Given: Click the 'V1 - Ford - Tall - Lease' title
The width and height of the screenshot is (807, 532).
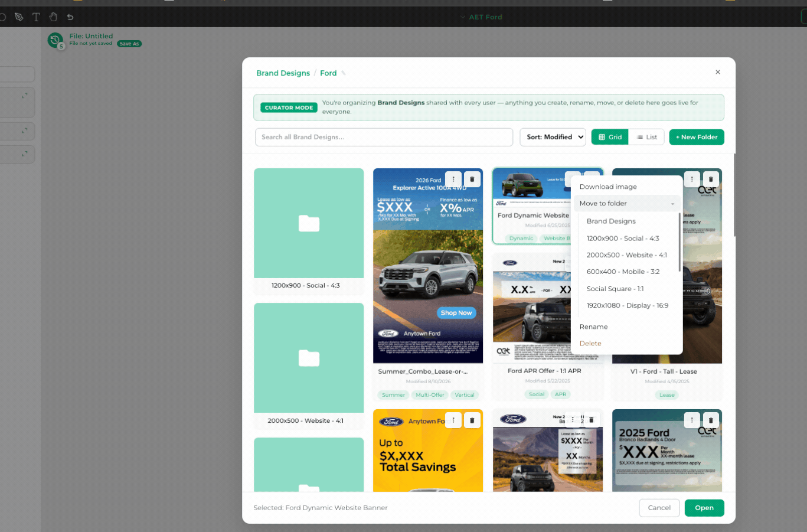Looking at the screenshot, I should (x=664, y=371).
